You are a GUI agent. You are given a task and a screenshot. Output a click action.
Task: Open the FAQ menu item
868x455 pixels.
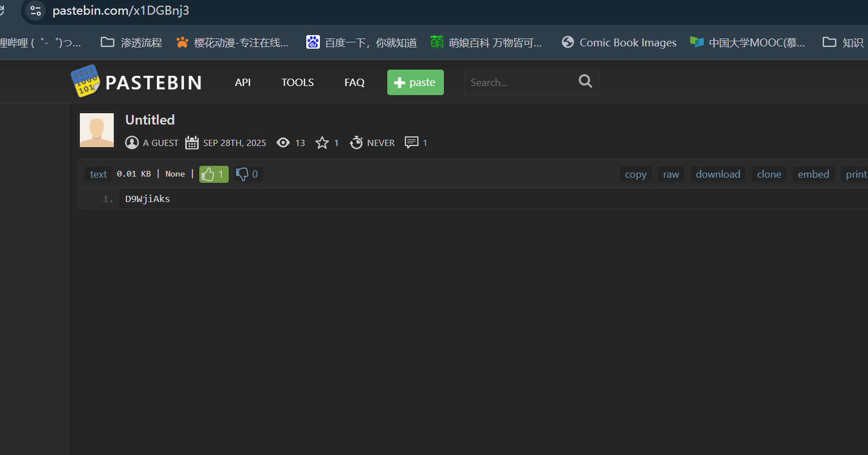[354, 83]
